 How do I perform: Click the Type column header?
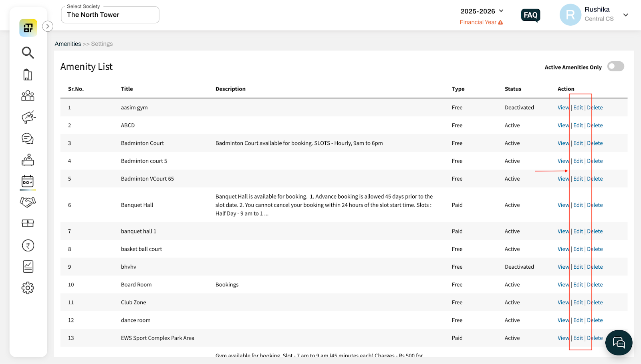pos(458,89)
